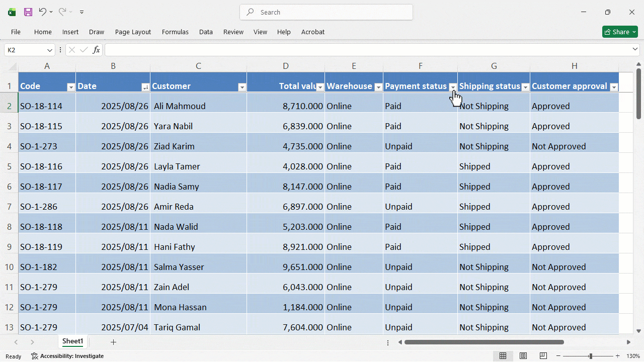644x362 pixels.
Task: Click the green Share button
Action: (x=620, y=32)
